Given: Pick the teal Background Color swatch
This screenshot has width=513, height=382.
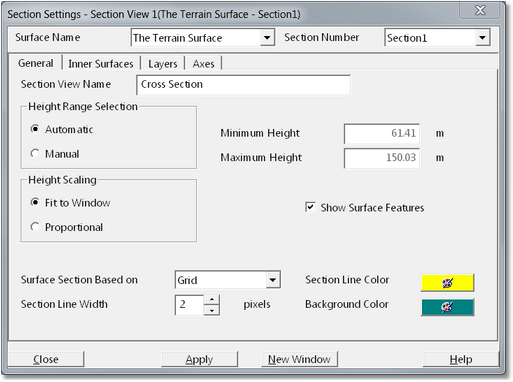Looking at the screenshot, I should pyautogui.click(x=448, y=307).
